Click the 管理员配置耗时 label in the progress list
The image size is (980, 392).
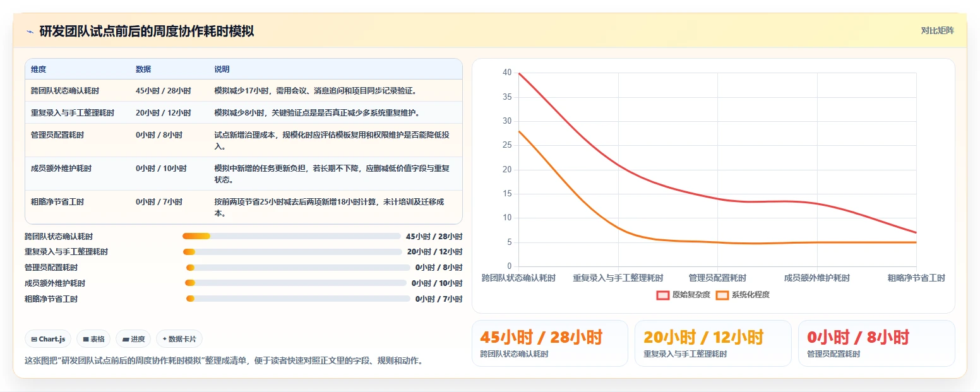(x=51, y=268)
